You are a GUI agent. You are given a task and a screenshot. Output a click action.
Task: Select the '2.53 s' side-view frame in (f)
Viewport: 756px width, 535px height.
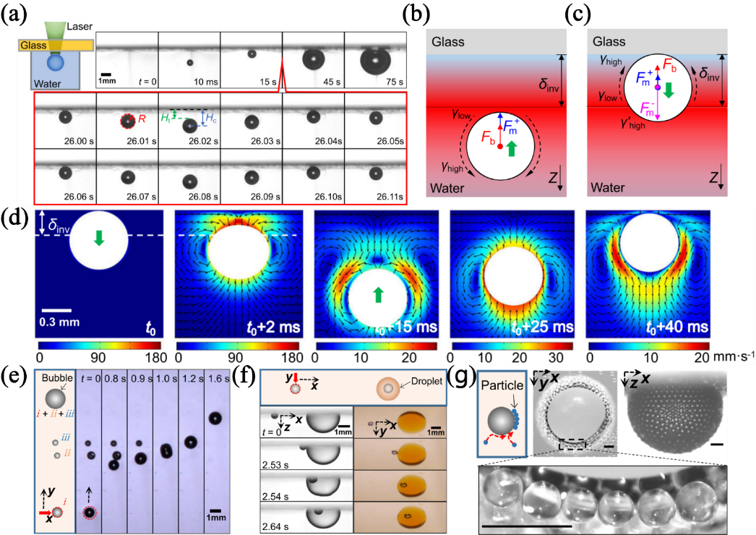point(306,454)
